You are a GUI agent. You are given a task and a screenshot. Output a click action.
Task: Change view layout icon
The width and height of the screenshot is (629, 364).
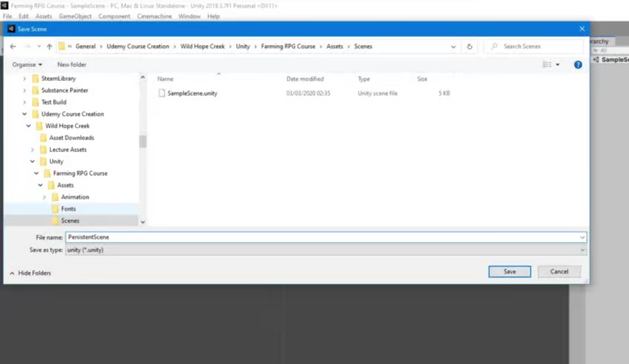tap(547, 65)
